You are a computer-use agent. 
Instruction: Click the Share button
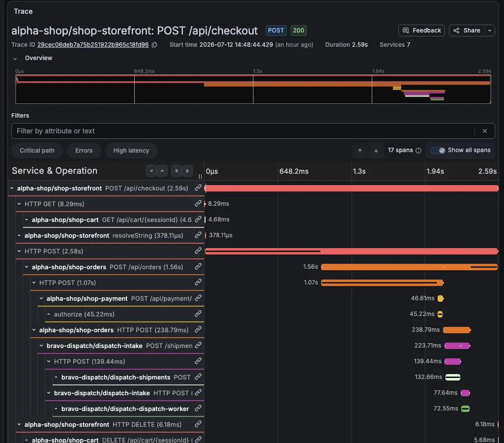click(x=467, y=31)
